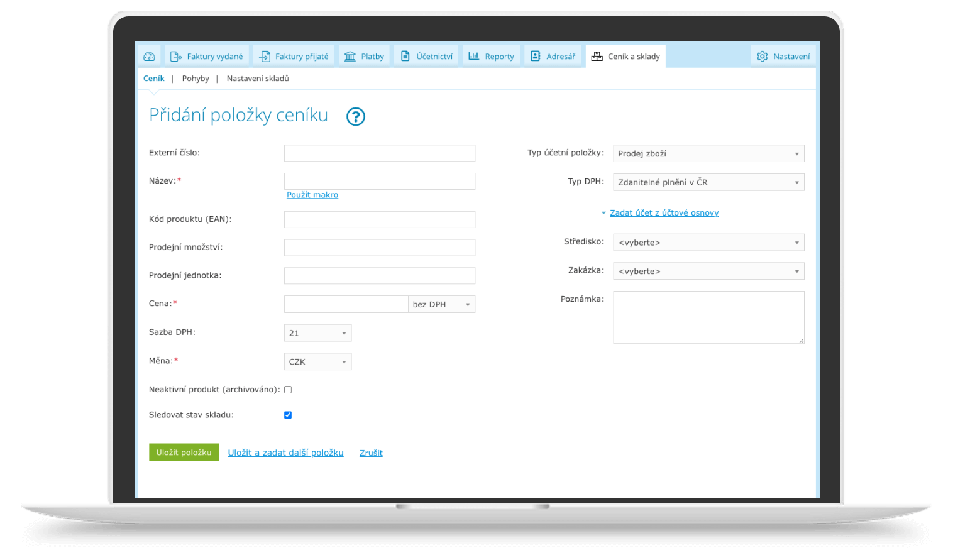Click the Nastavení gear icon
This screenshot has height=560, width=953.
[763, 57]
